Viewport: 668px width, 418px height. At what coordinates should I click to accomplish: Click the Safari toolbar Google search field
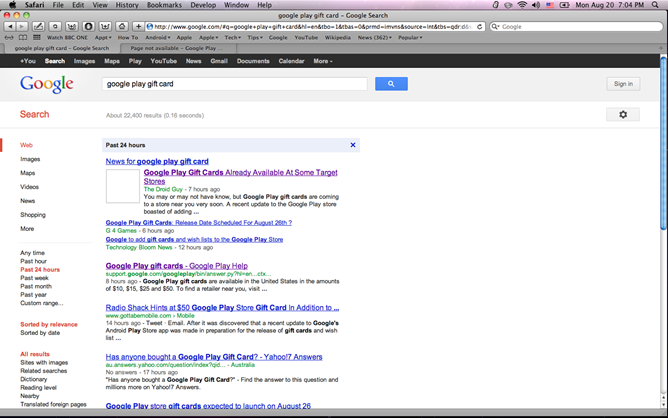pos(576,26)
